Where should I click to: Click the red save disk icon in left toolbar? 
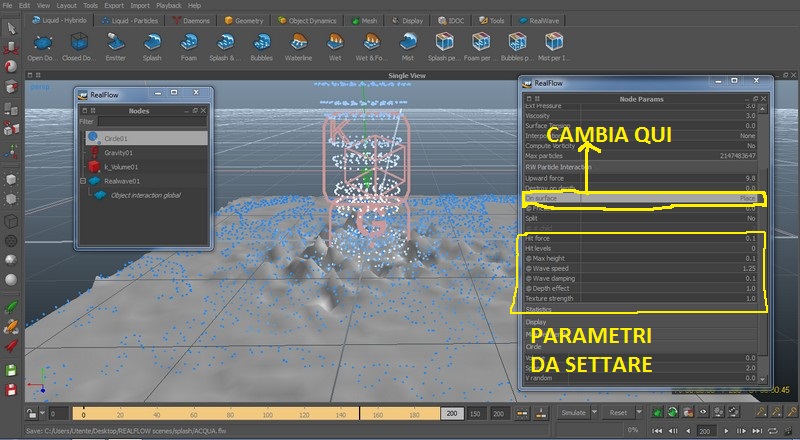point(11,390)
